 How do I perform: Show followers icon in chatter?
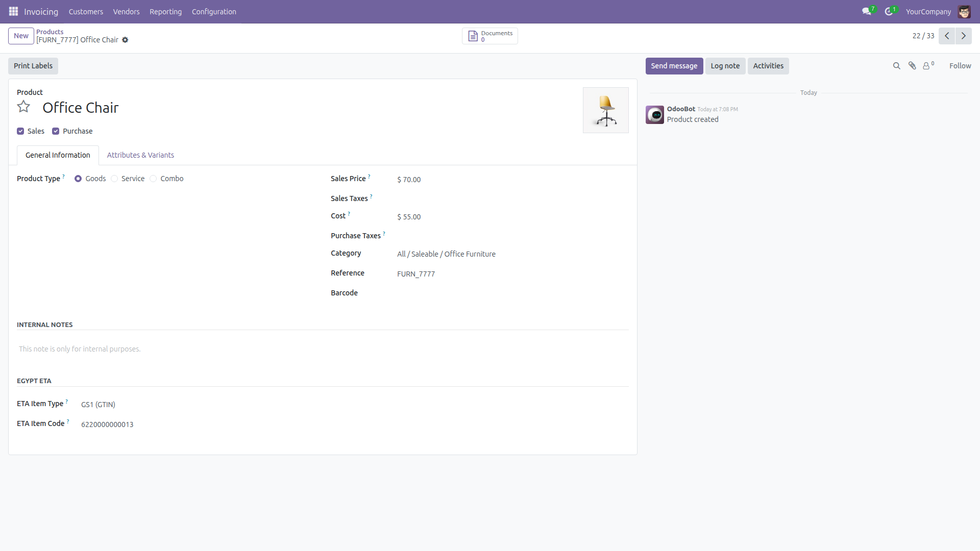pos(928,65)
